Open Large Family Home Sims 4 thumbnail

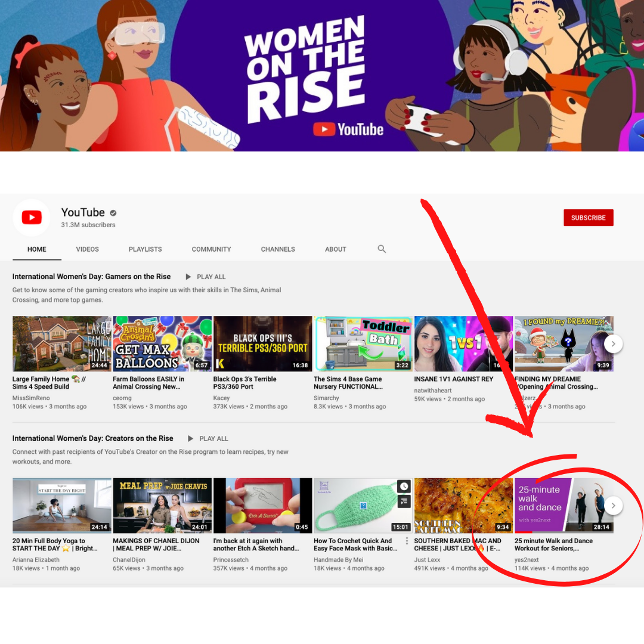coord(62,344)
